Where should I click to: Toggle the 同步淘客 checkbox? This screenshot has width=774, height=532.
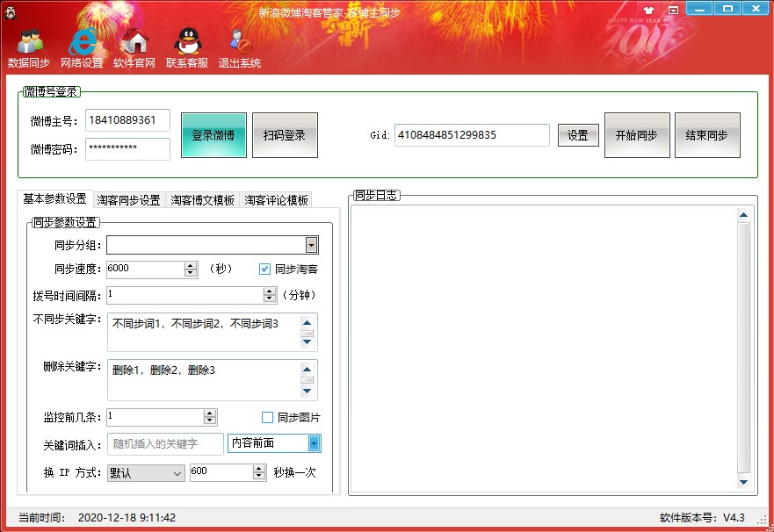point(264,269)
